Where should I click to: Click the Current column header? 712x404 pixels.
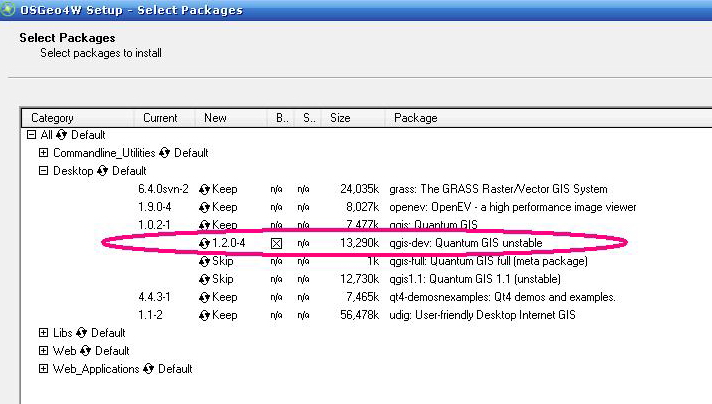[x=164, y=118]
